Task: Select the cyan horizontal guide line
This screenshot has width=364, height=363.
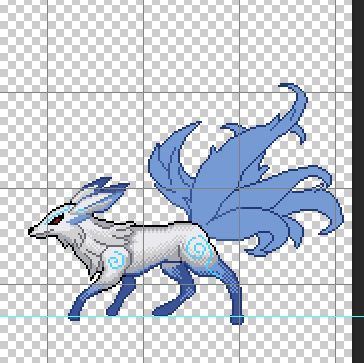Action: click(182, 317)
